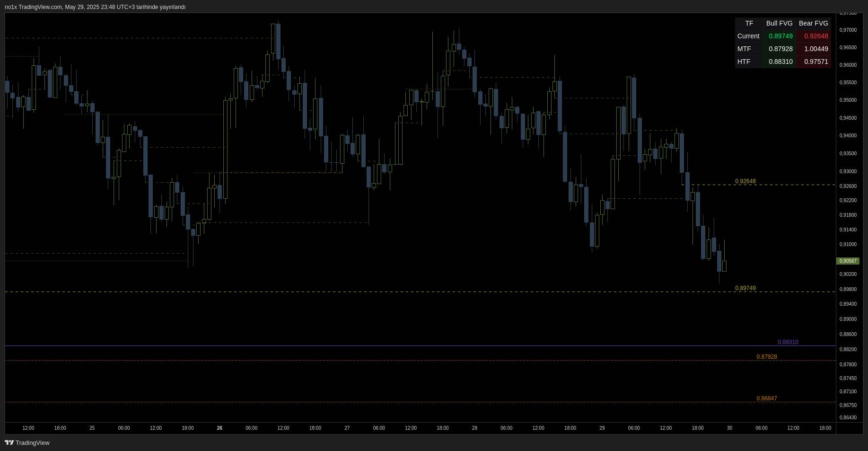Click the 0.95000 price axis label

point(848,100)
